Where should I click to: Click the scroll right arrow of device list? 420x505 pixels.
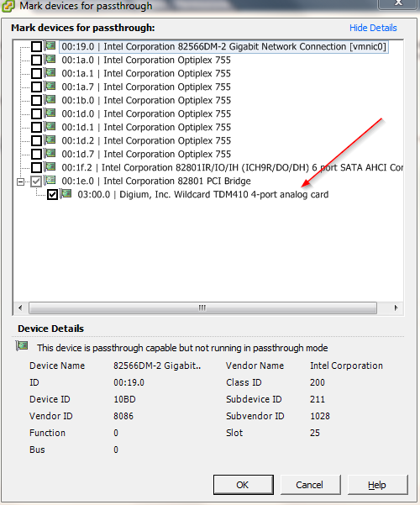pos(396,308)
